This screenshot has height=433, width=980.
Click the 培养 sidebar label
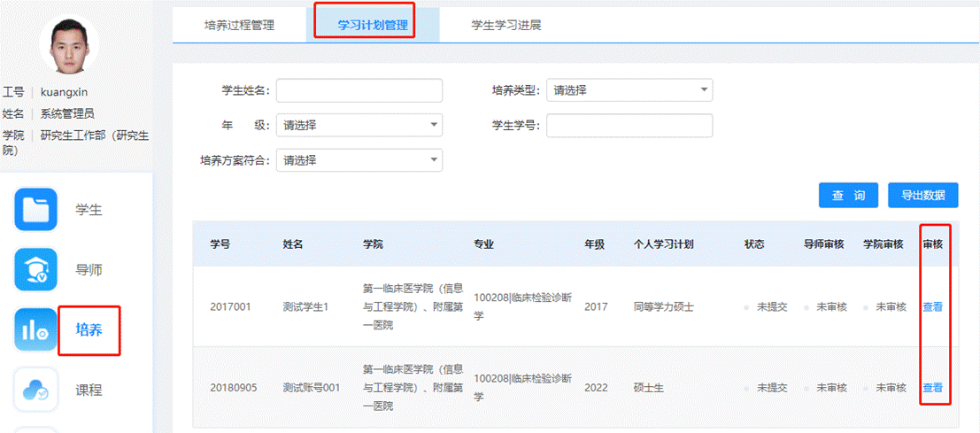click(89, 330)
